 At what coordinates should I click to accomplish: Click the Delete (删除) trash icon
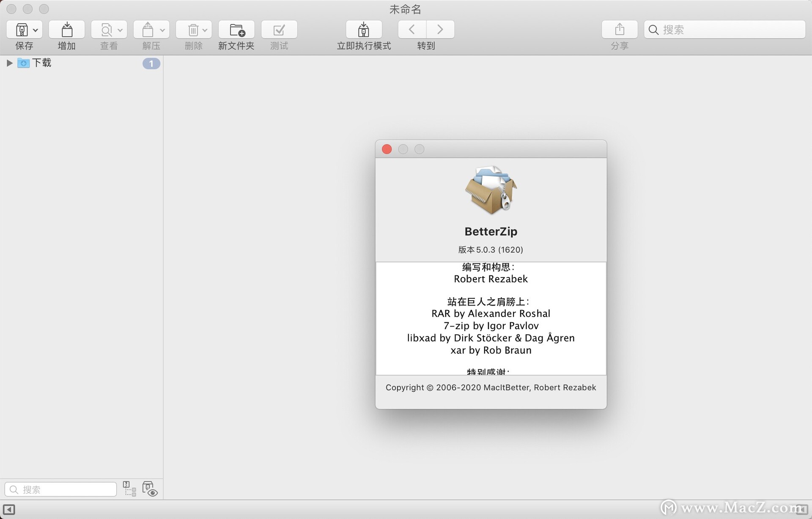pos(193,30)
